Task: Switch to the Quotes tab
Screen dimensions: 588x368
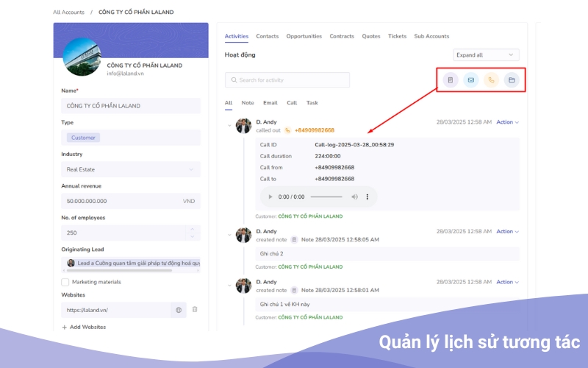Action: [x=371, y=36]
